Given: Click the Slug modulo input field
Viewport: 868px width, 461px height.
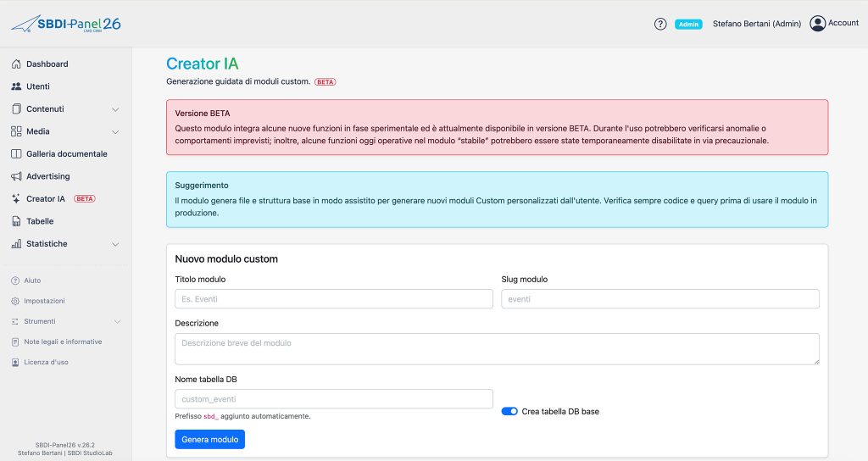Looking at the screenshot, I should click(659, 298).
